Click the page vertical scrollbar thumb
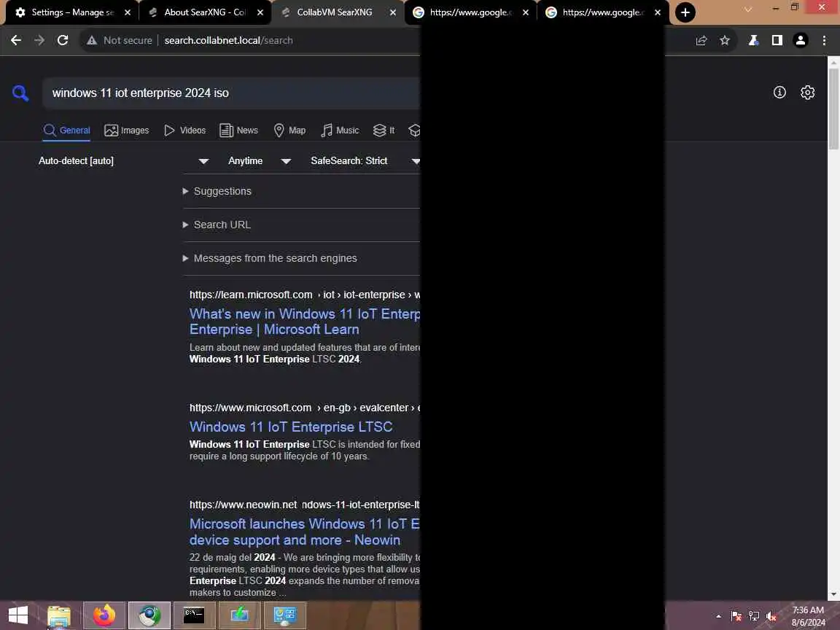This screenshot has width=840, height=630. [833, 108]
